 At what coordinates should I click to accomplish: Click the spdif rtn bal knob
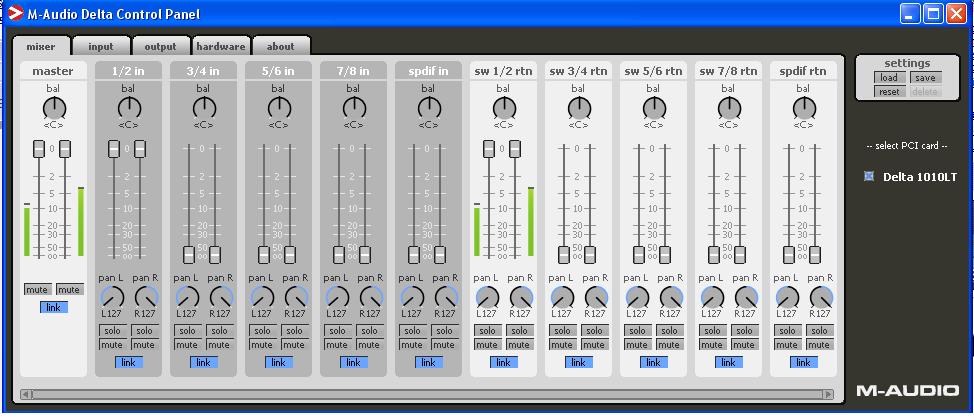tap(804, 109)
